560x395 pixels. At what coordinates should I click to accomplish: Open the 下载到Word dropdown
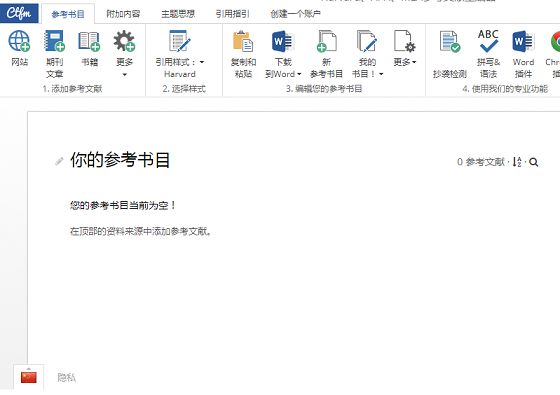click(283, 54)
